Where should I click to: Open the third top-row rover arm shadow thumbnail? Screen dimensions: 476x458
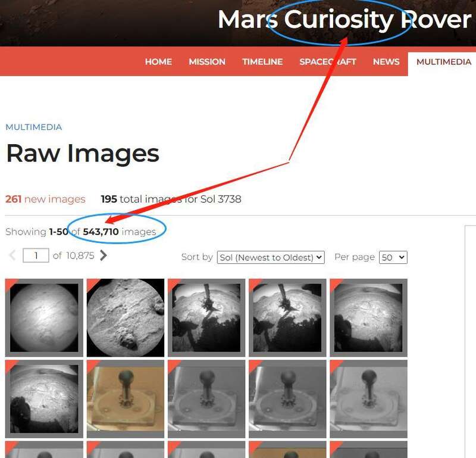tap(206, 317)
